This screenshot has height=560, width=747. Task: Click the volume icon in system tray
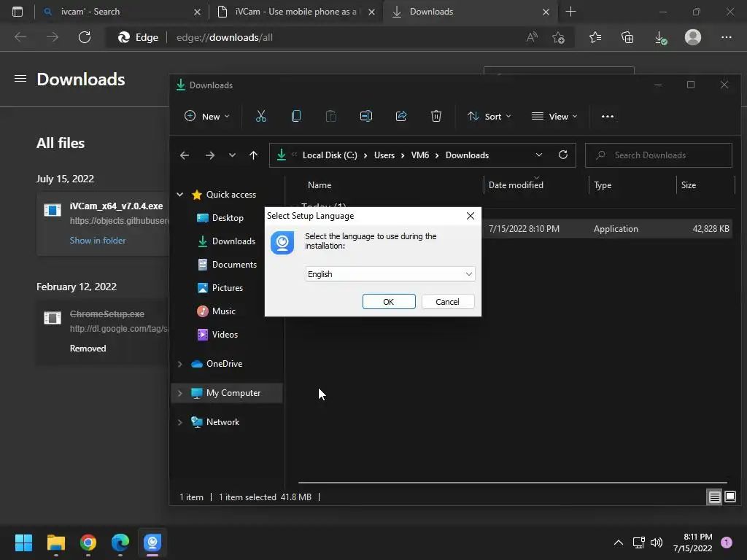657,542
